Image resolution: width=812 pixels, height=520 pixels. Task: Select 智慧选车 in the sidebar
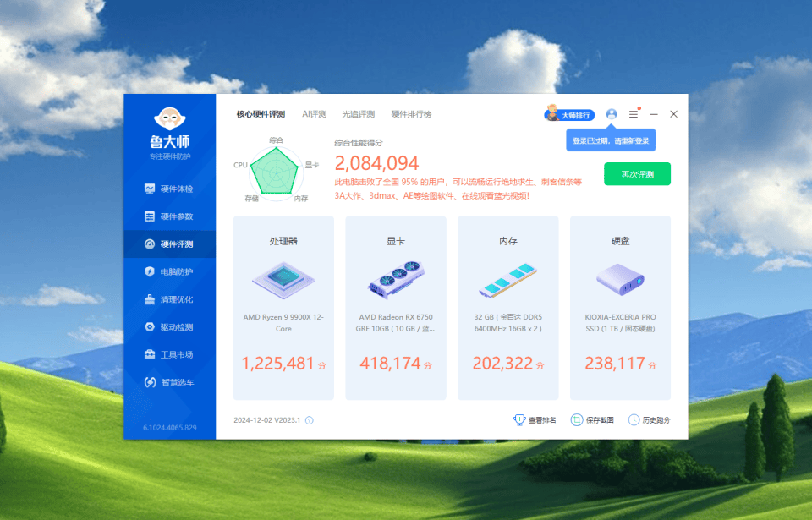click(169, 382)
